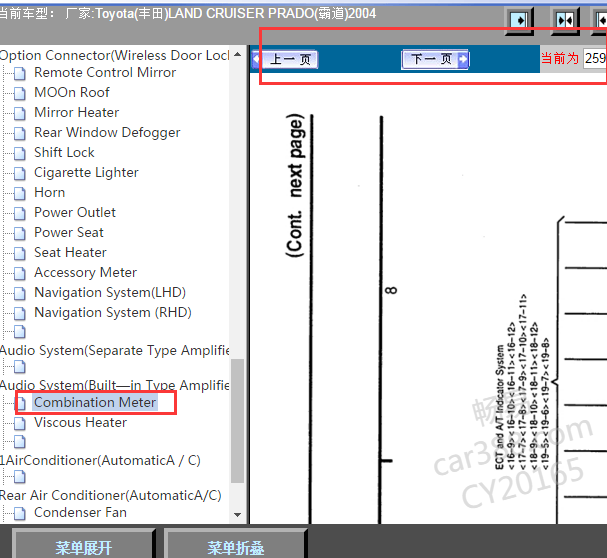Viewport: 607px width, 558px height.
Task: Click the document icon beside Remote Control Mirror
Action: tap(20, 73)
